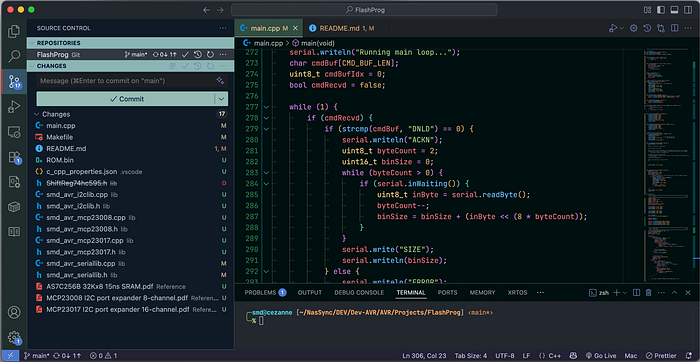Click refresh icon in FlashProg repository row

(210, 54)
